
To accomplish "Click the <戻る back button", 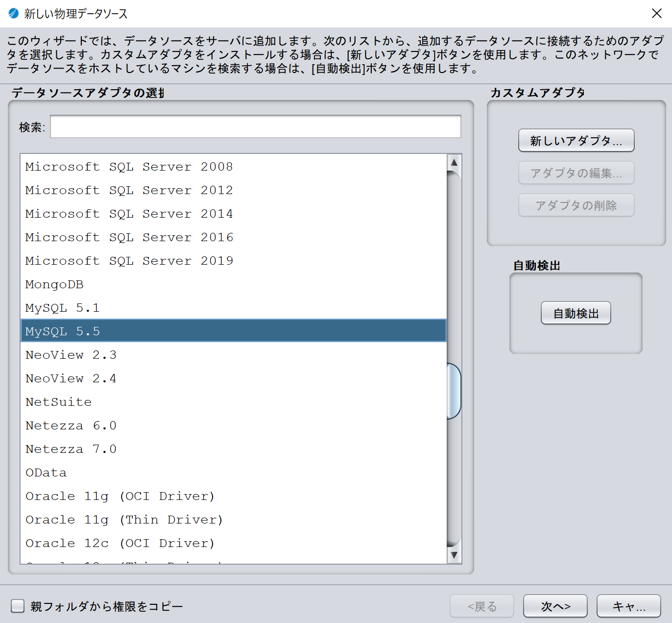I will point(482,606).
